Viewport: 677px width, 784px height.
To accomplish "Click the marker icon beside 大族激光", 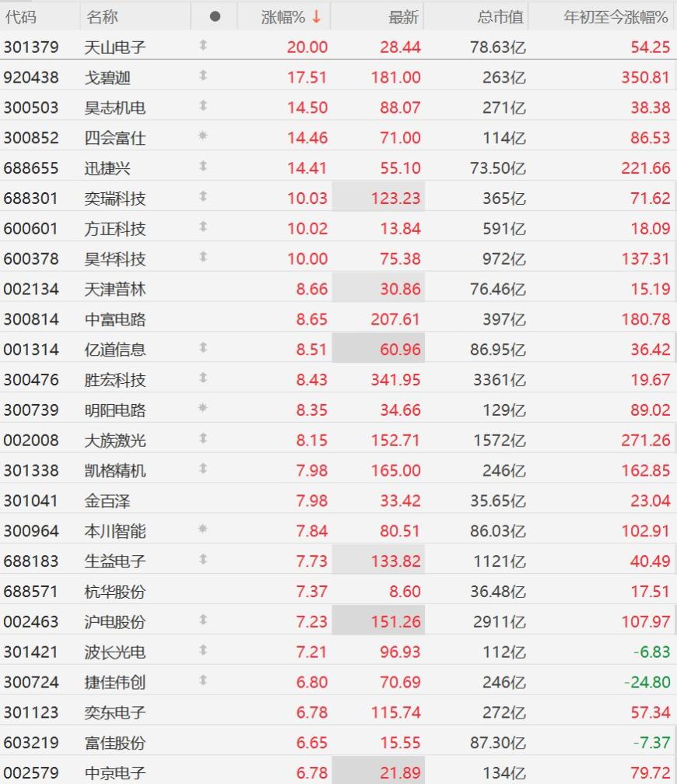I will click(203, 438).
